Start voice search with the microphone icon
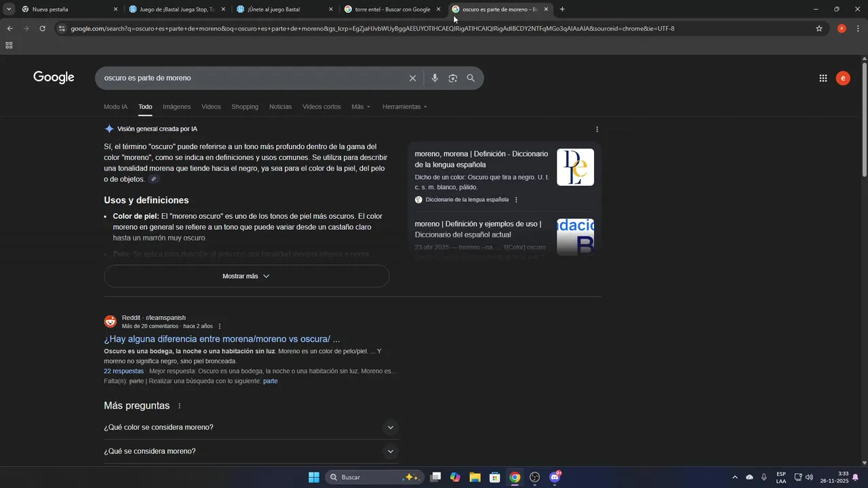 coord(435,78)
